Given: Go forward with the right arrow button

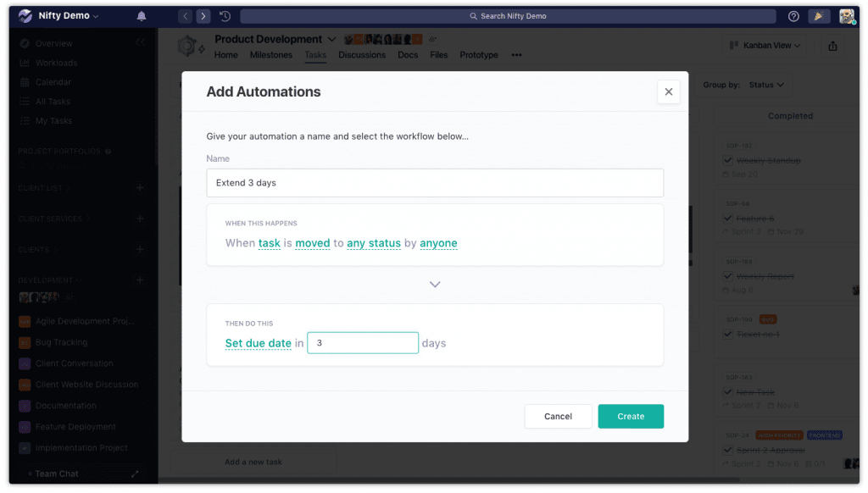Looking at the screenshot, I should tap(203, 16).
